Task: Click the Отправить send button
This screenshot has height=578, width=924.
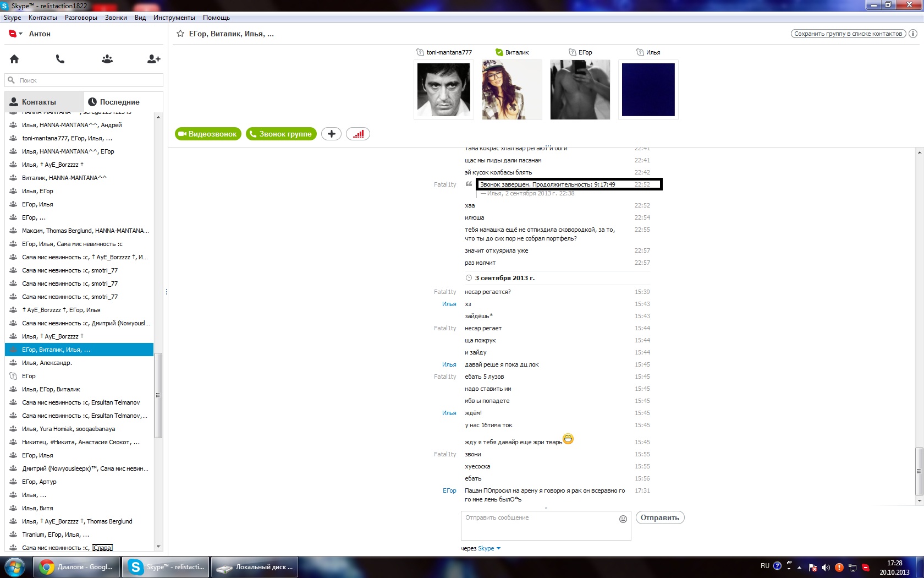Action: 660,517
